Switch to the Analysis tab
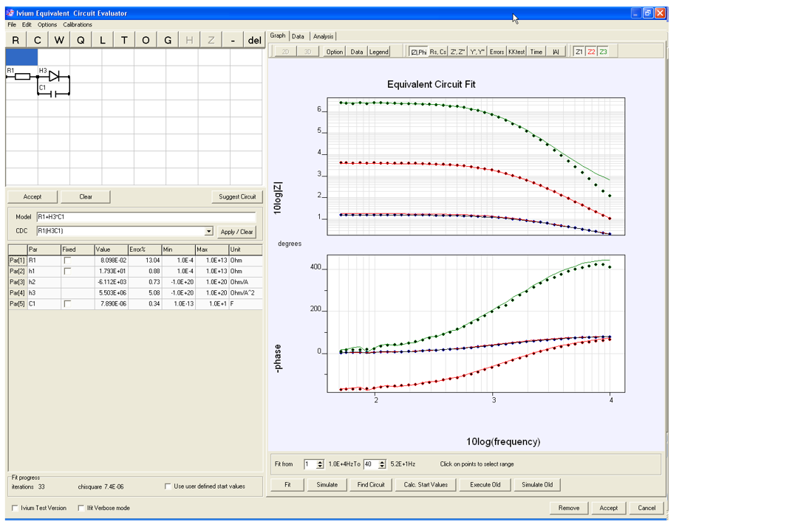812x530 pixels. 323,36
